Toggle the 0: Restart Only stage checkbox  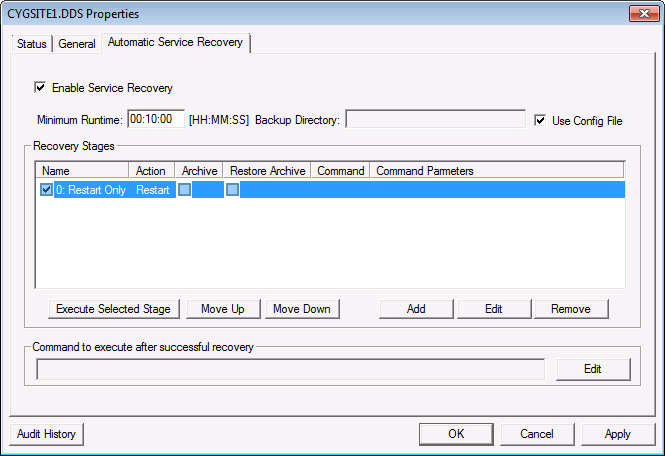[46, 190]
